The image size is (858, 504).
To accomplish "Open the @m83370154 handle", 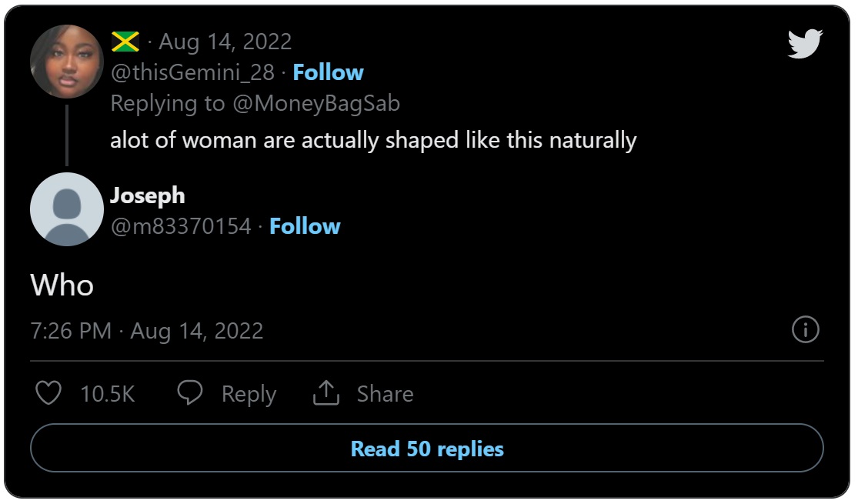I will click(x=180, y=226).
